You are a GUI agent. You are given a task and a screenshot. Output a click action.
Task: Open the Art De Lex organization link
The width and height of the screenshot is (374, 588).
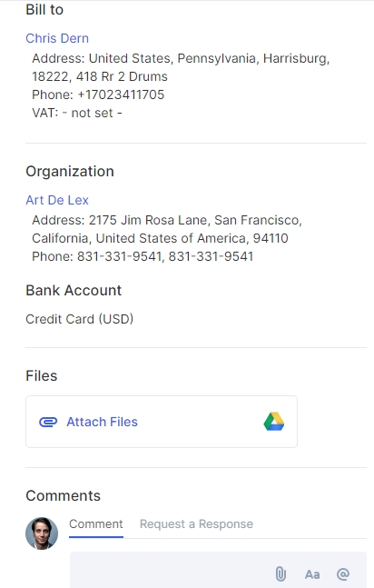[57, 200]
